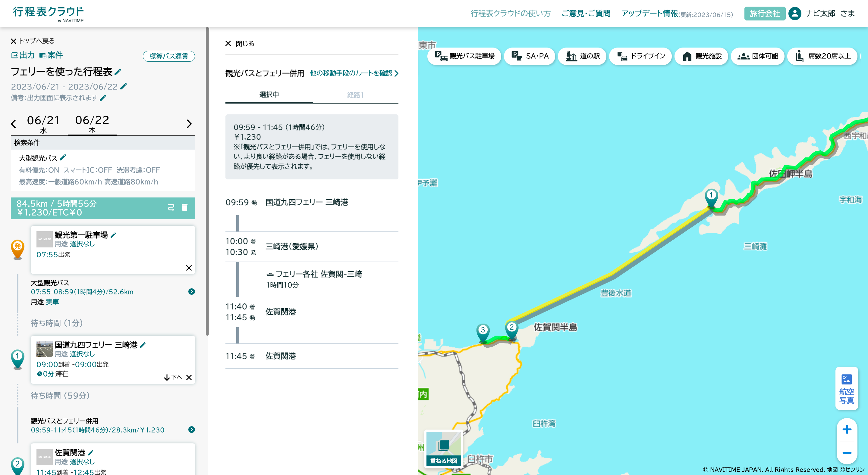Image resolution: width=868 pixels, height=475 pixels.
Task: Toggle the 観光バス駐車場 map filter
Action: [464, 56]
